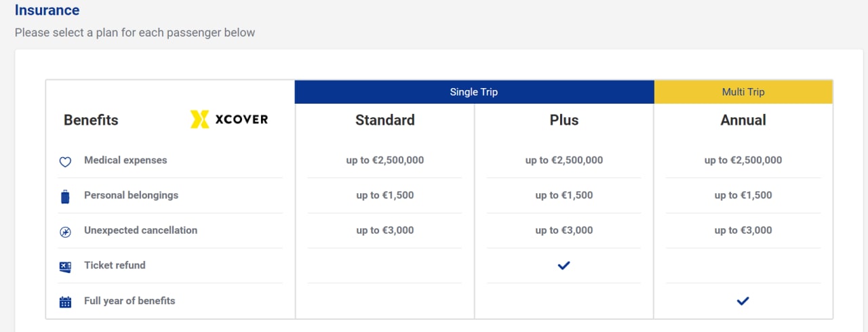This screenshot has width=868, height=332.
Task: Click the calendar icon for Full year benefits
Action: (65, 302)
